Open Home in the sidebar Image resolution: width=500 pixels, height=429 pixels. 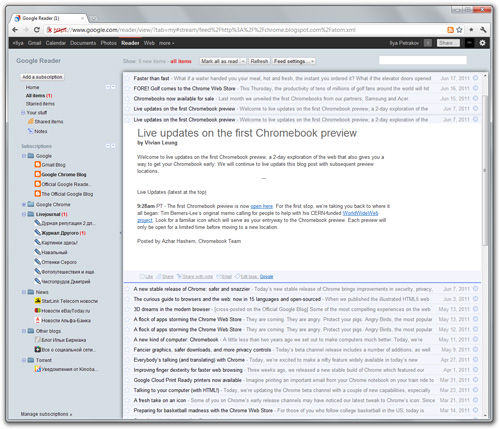click(x=32, y=87)
